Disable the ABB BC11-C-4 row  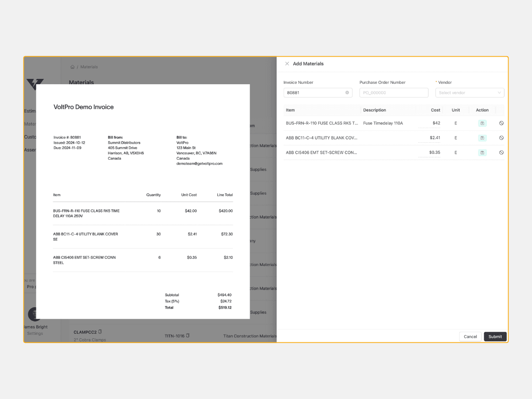(x=501, y=137)
